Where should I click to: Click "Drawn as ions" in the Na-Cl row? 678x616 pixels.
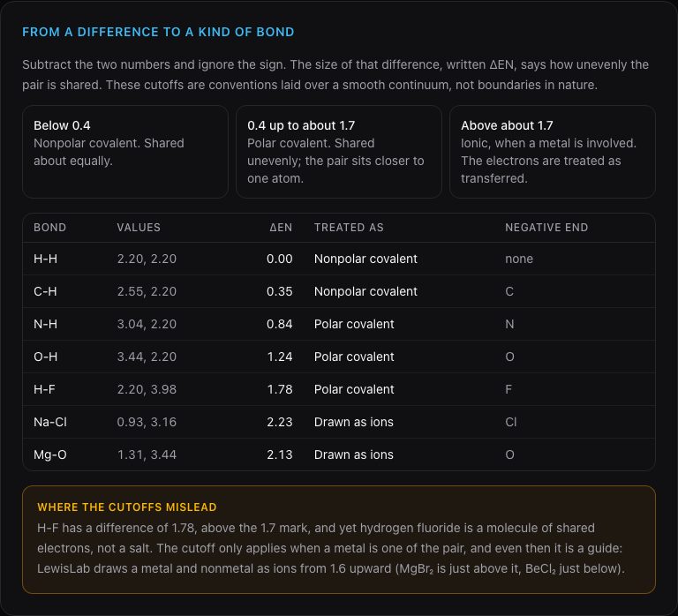tap(354, 422)
